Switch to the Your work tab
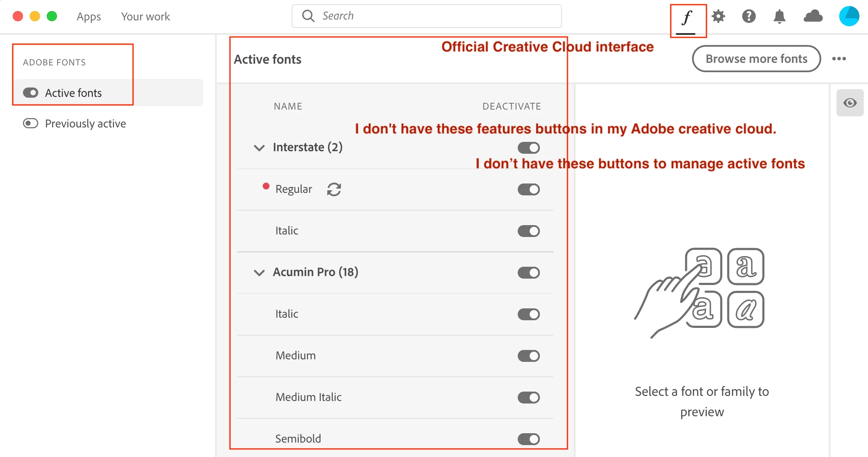868x457 pixels. coord(145,17)
